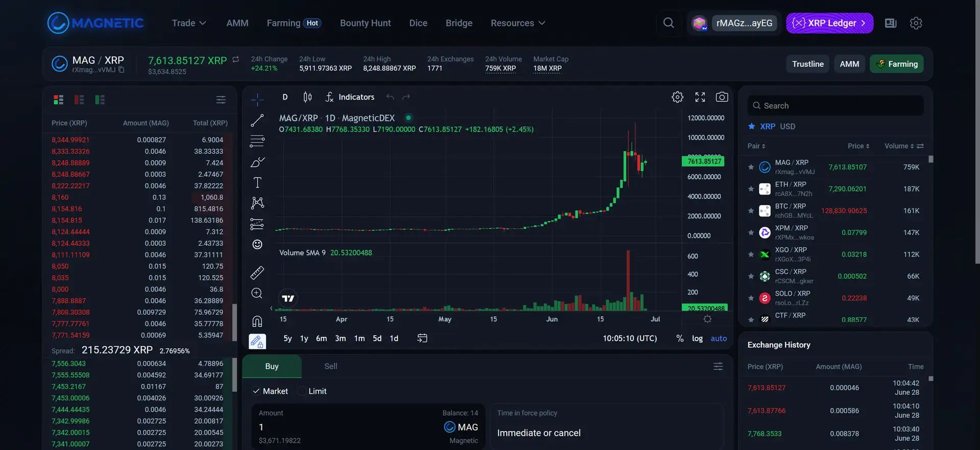Click the pair Search input field
This screenshot has width=980, height=450.
point(836,106)
